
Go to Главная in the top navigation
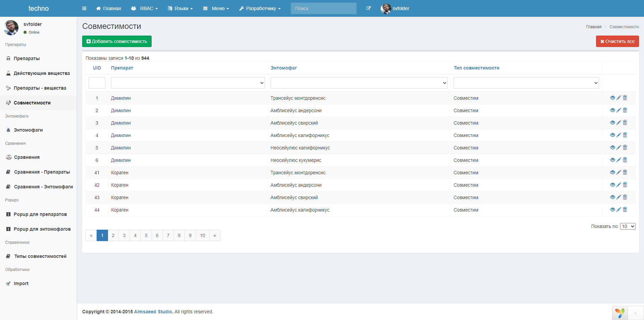point(109,8)
